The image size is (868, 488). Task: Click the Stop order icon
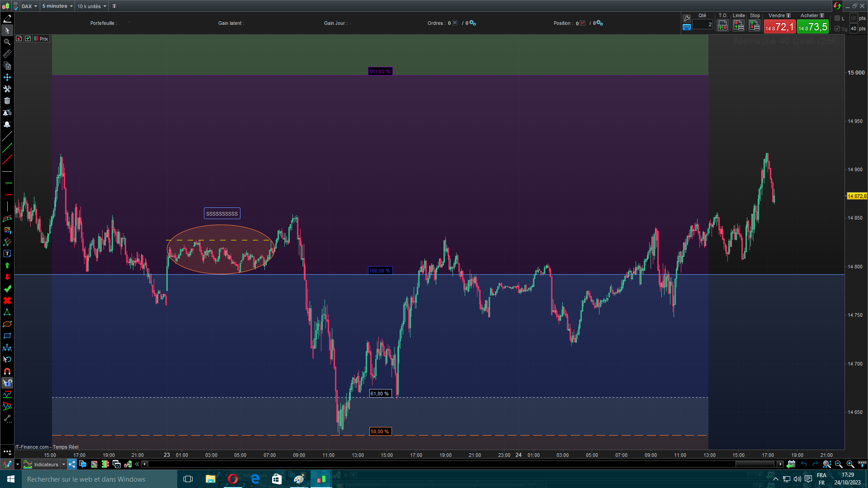click(x=755, y=26)
